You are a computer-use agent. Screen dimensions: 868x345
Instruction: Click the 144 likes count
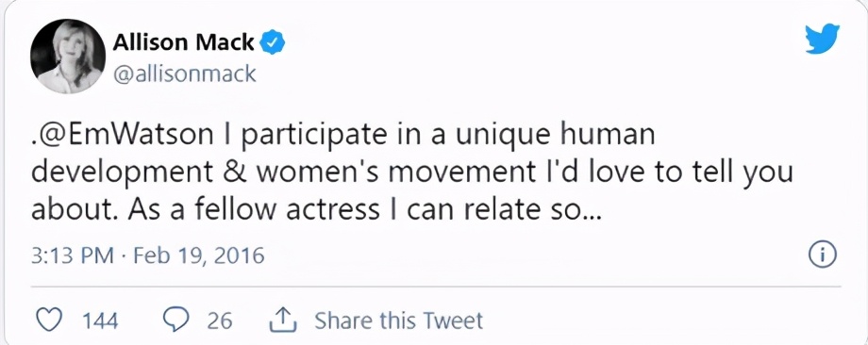pos(100,321)
